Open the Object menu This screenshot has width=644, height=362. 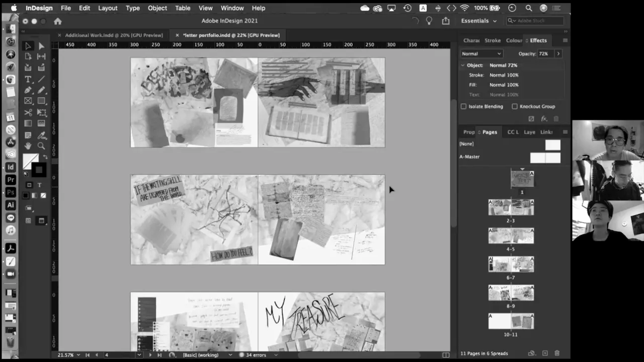click(x=157, y=8)
